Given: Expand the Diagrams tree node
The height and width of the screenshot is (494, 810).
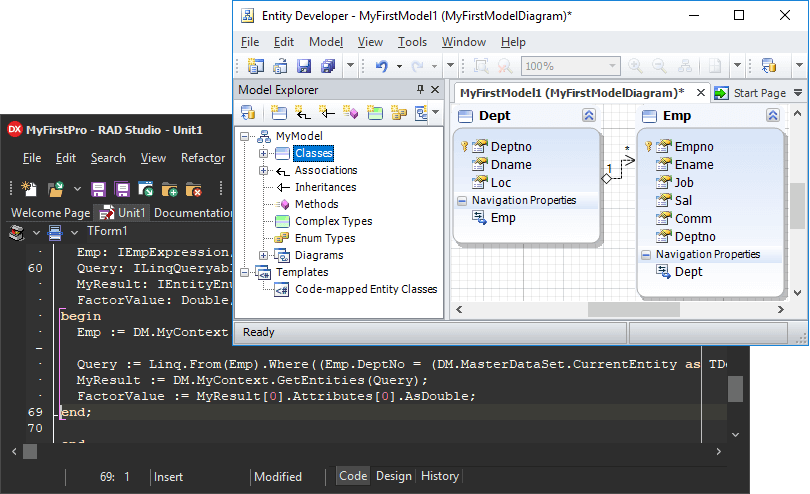Looking at the screenshot, I should [264, 255].
